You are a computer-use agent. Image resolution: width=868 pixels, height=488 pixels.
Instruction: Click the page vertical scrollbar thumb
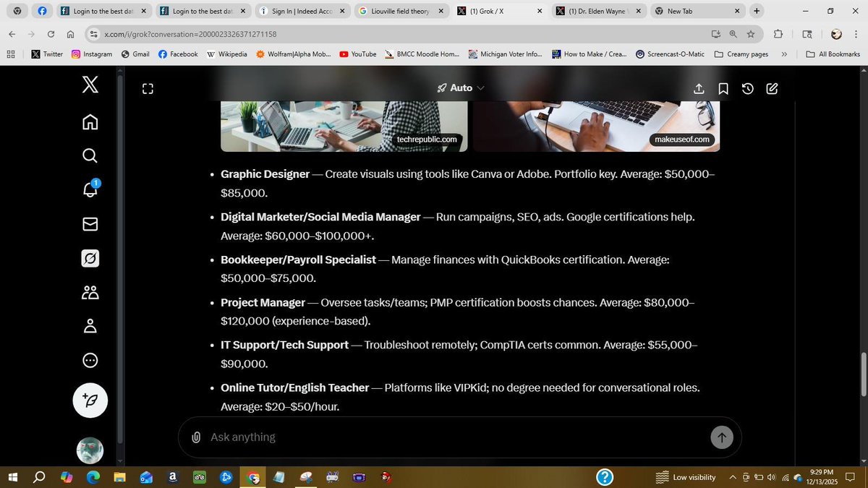(x=862, y=374)
